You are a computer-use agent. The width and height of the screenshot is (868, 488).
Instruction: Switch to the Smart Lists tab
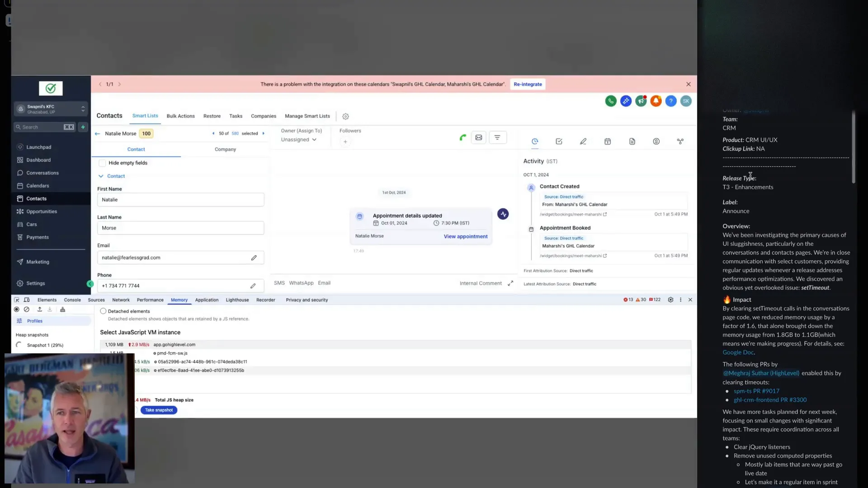[145, 116]
